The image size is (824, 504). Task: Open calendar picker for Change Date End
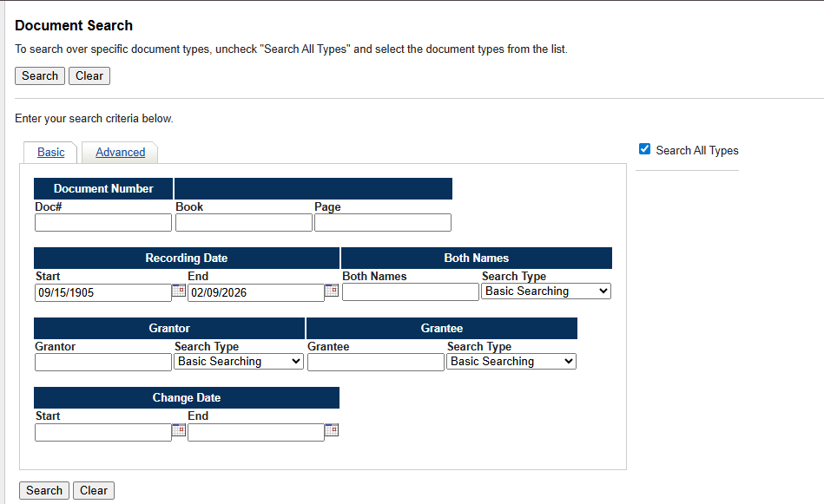[331, 429]
